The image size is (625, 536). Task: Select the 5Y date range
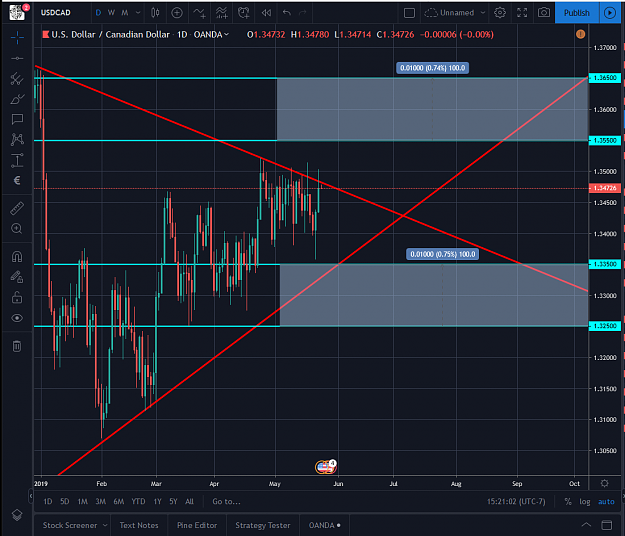173,501
